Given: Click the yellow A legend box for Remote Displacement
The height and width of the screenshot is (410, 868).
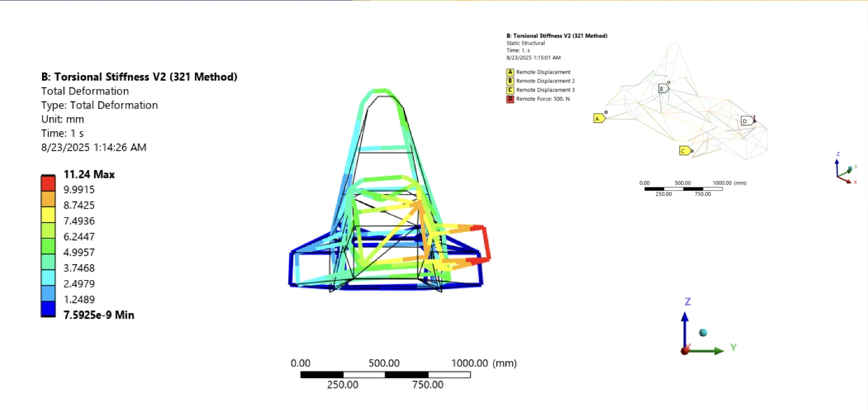Looking at the screenshot, I should coord(510,72).
